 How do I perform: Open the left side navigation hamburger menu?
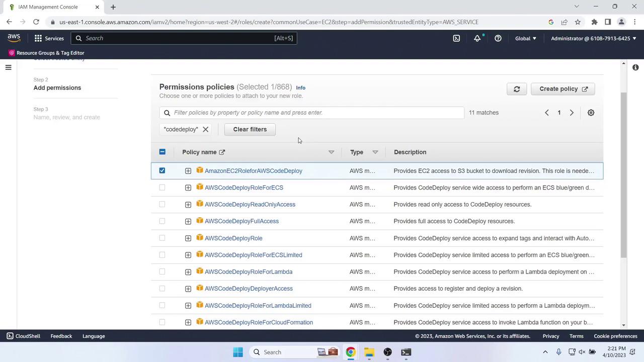click(8, 67)
